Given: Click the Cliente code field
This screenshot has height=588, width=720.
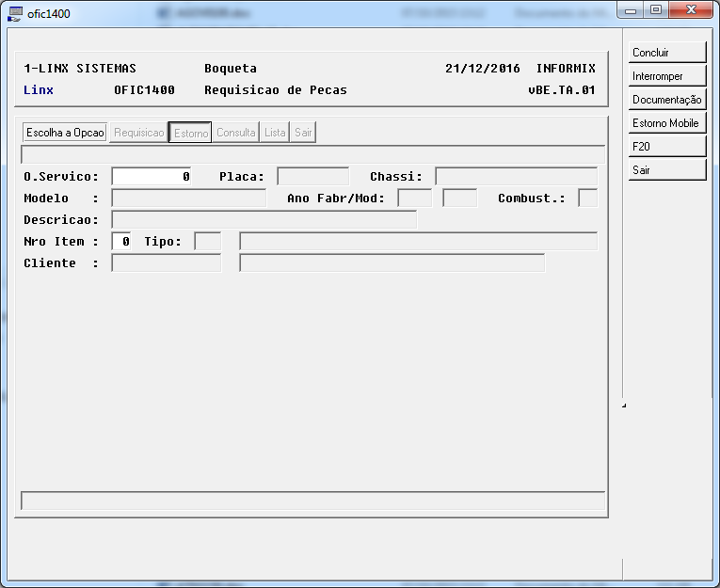Looking at the screenshot, I should 167,262.
